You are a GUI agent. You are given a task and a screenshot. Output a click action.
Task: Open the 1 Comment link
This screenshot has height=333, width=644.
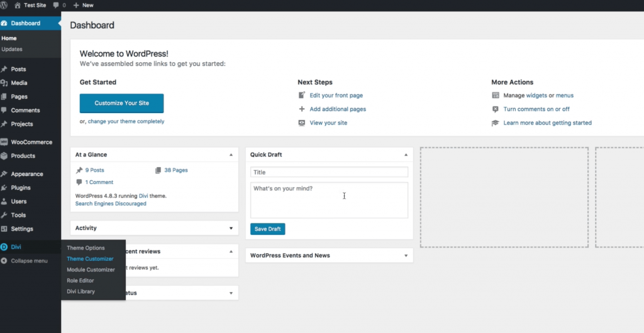click(x=99, y=182)
